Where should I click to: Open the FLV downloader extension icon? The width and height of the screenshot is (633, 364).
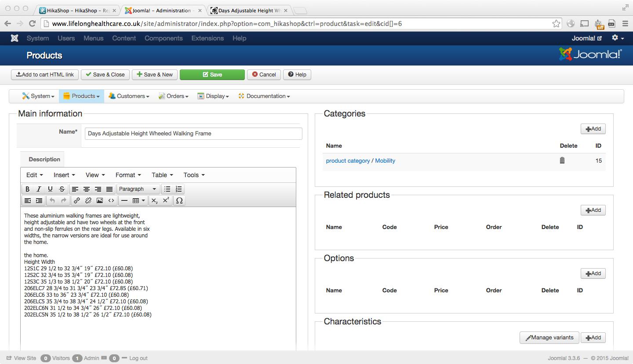coord(611,24)
